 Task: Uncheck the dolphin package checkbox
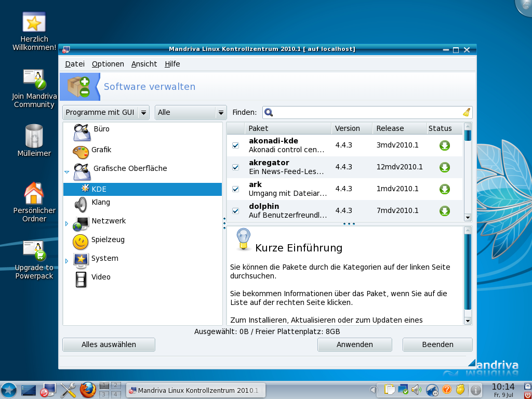pos(235,211)
